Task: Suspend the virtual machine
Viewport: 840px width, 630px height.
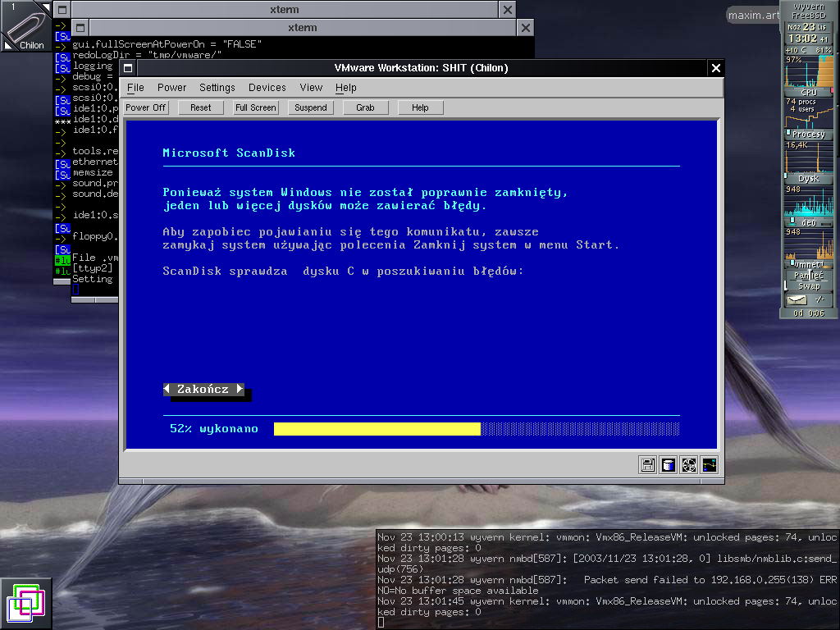Action: click(x=311, y=107)
